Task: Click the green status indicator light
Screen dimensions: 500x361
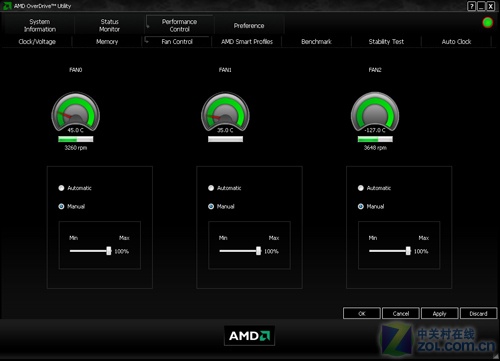Action: (487, 23)
